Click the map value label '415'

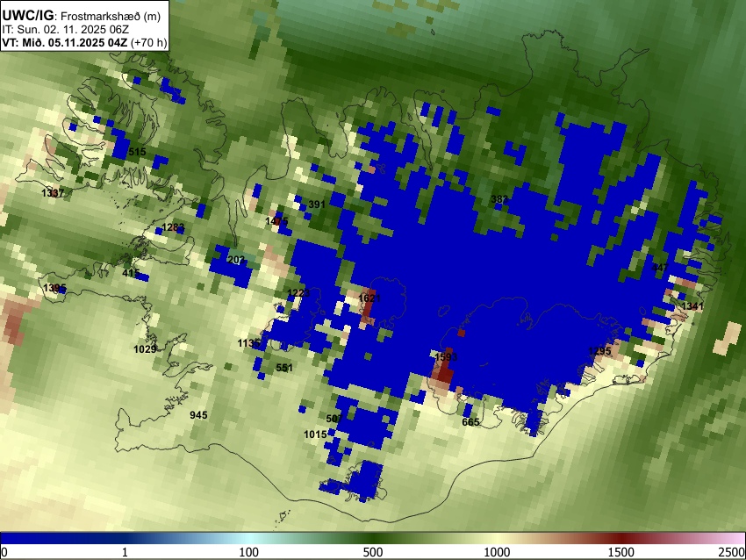tap(131, 273)
